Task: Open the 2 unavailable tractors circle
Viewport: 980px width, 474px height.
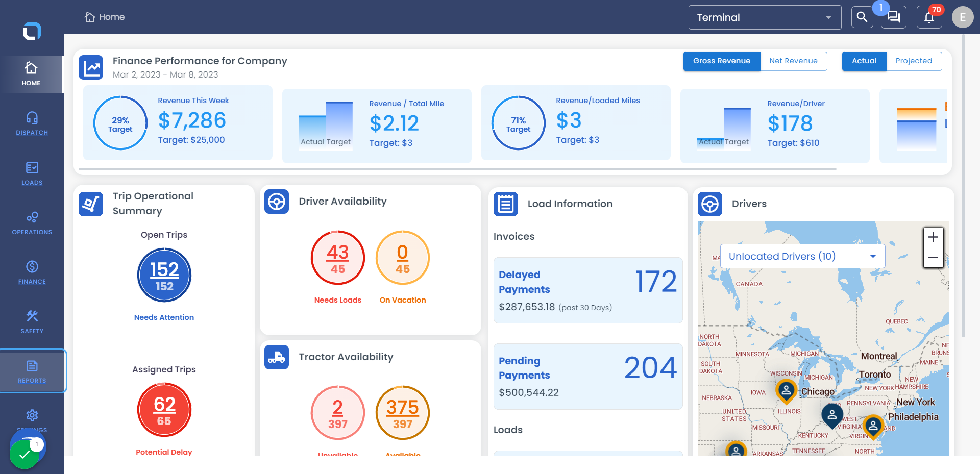Action: click(338, 413)
